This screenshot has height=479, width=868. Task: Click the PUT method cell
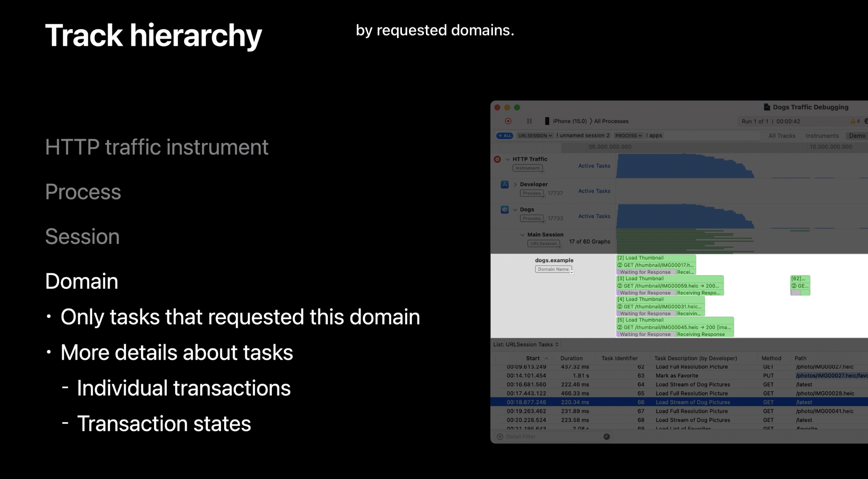tap(768, 376)
